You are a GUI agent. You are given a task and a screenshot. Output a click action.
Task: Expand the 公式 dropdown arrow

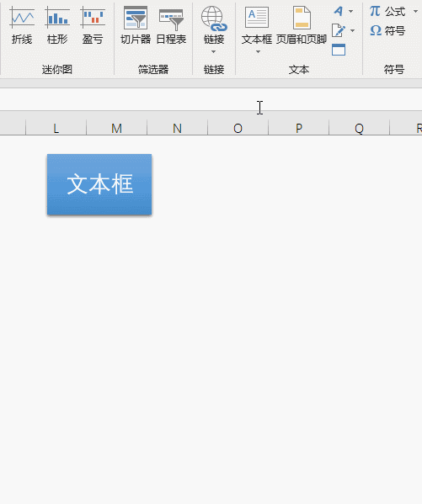[415, 12]
